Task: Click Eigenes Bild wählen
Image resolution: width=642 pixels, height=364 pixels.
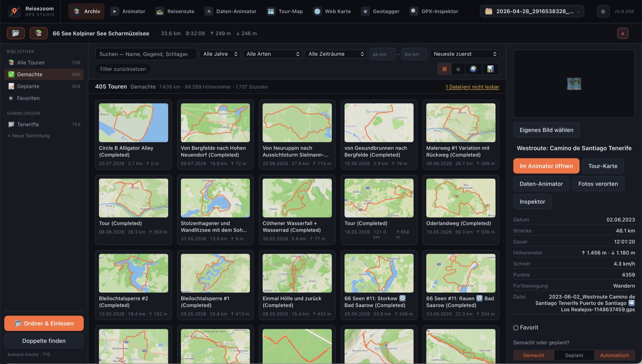Action: [546, 130]
